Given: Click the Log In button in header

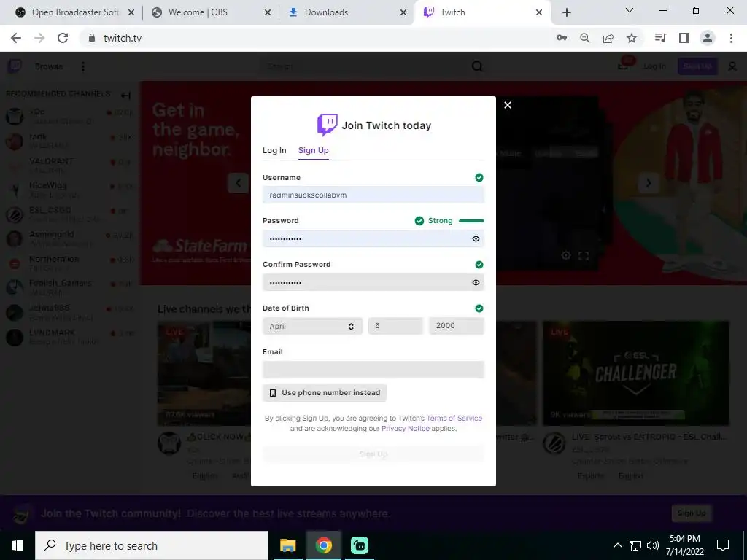Looking at the screenshot, I should coord(654,66).
